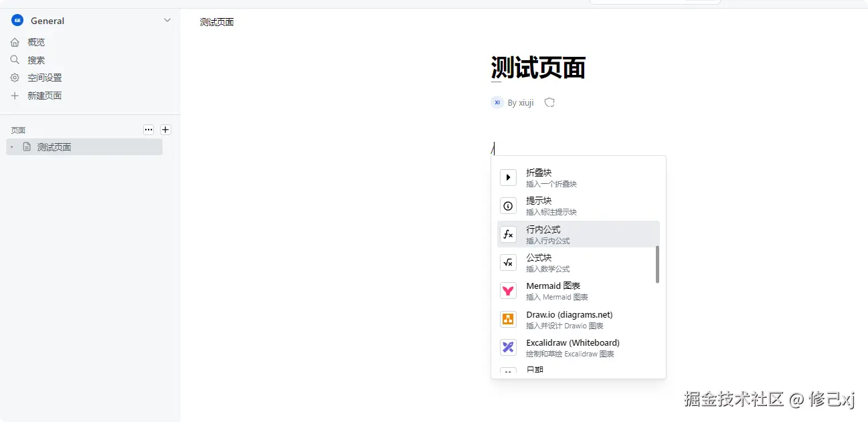
Task: Click the document icon of 测试页面 tree item
Action: (x=27, y=146)
